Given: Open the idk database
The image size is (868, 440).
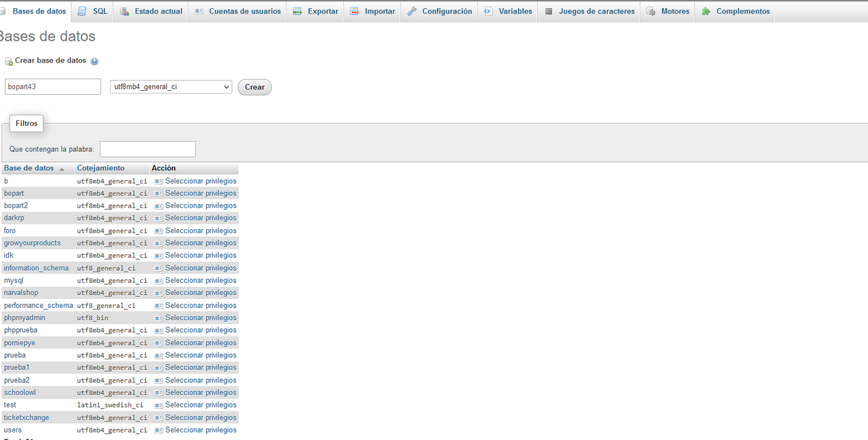Looking at the screenshot, I should 8,255.
